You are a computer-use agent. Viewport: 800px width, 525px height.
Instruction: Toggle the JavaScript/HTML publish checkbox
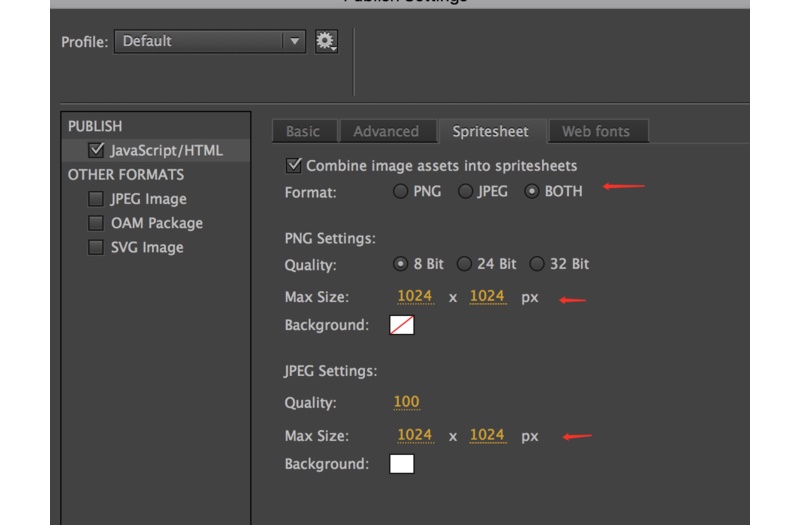coord(96,151)
